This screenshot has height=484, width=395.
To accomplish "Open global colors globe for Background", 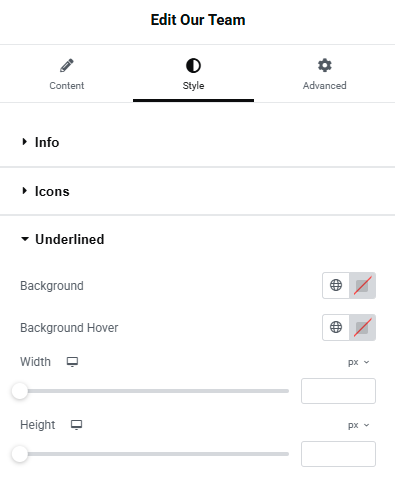I will click(336, 285).
